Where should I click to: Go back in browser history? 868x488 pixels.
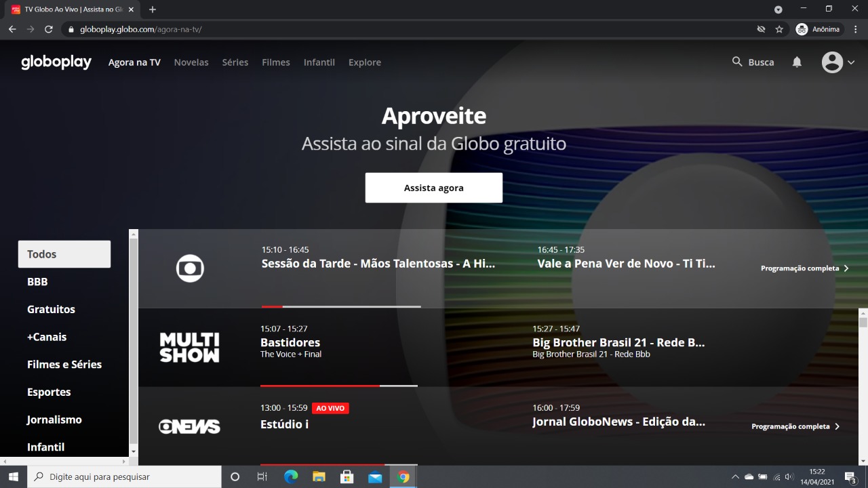[x=12, y=29]
